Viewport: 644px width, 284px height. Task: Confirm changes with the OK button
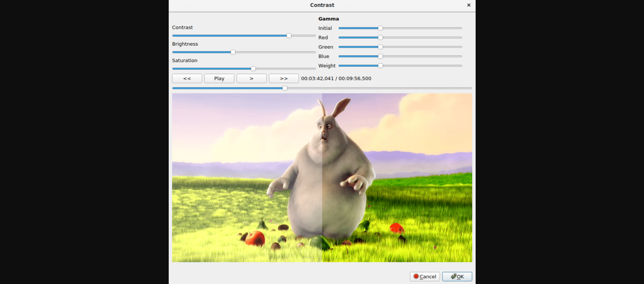point(457,277)
